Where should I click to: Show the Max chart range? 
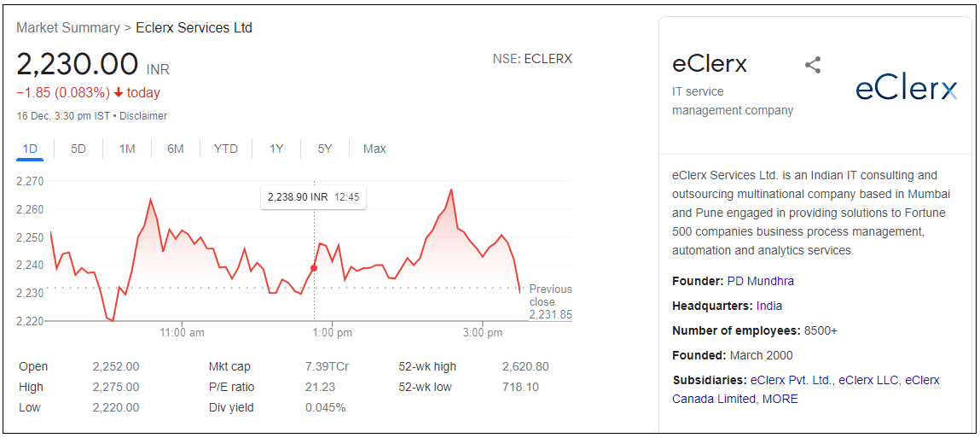pos(374,149)
